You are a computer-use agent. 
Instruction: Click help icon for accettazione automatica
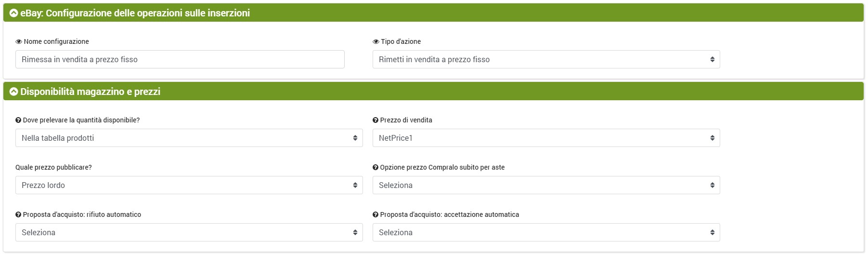tap(376, 215)
